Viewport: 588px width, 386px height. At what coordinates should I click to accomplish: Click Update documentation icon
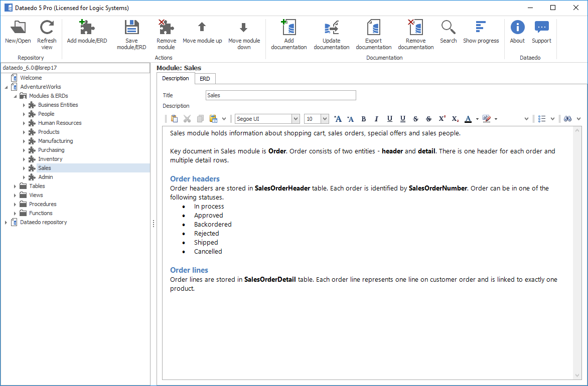pos(331,28)
